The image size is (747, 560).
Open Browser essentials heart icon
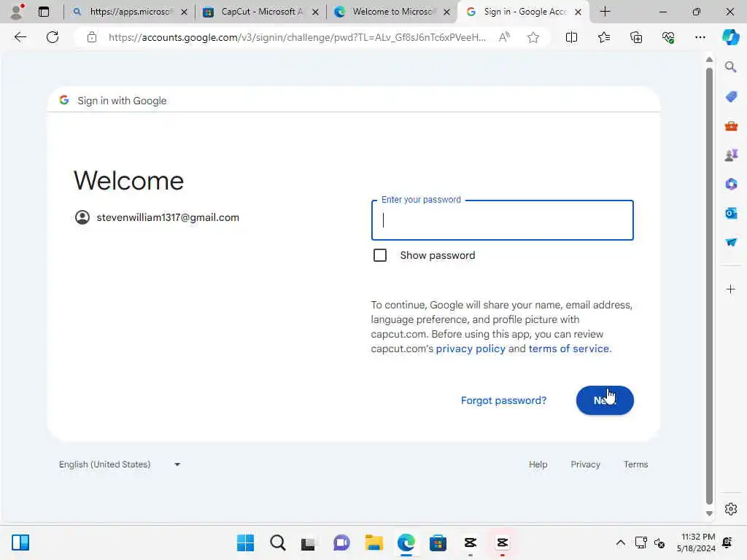[x=668, y=37]
